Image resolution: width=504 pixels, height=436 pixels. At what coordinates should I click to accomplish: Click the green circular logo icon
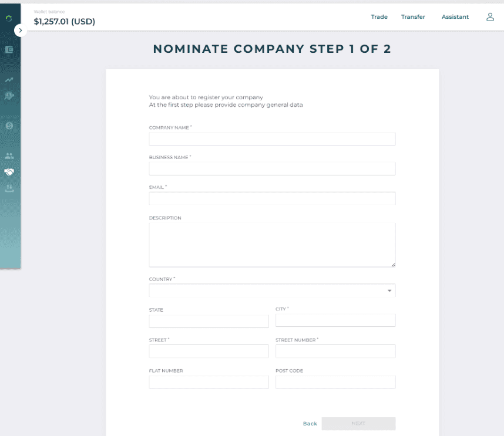click(9, 19)
